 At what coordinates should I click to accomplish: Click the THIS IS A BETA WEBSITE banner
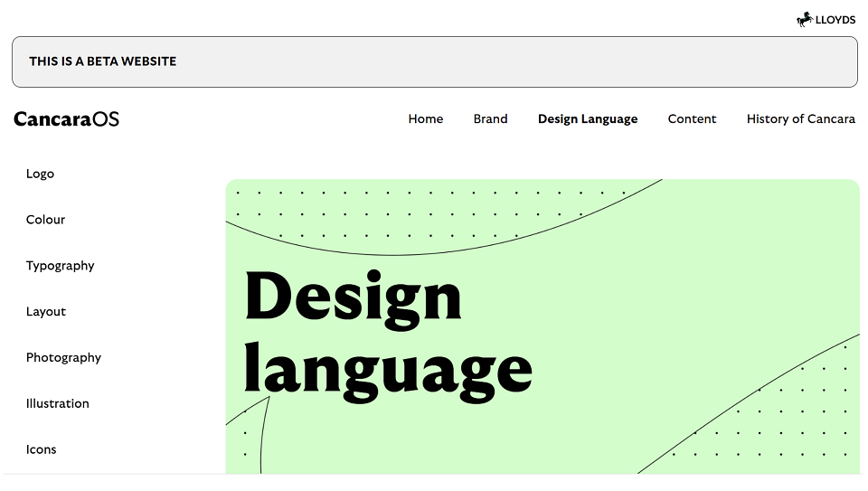(435, 61)
